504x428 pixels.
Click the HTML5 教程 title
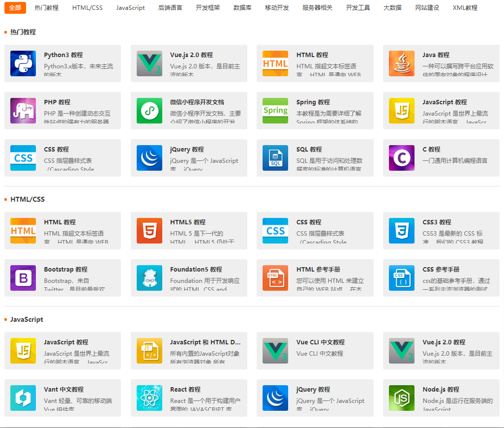pos(188,222)
